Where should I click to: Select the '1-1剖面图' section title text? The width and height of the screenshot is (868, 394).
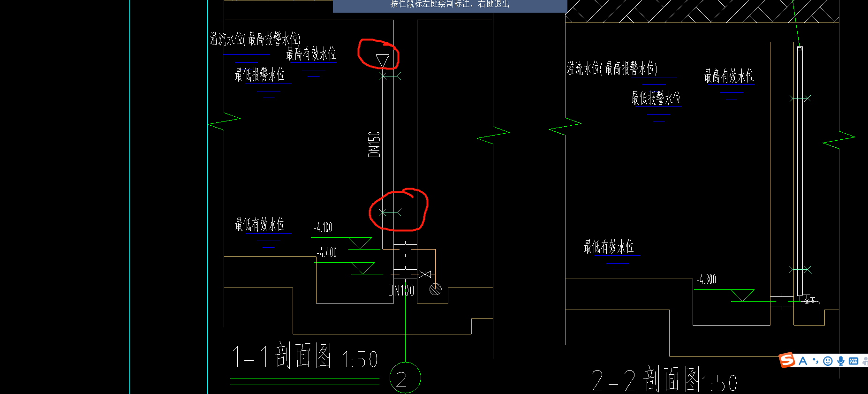(x=282, y=356)
